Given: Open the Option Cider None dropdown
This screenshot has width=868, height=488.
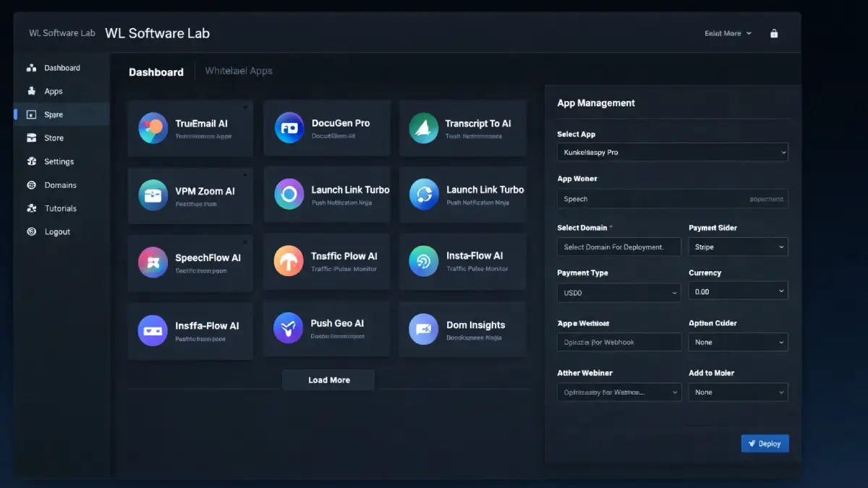Looking at the screenshot, I should click(739, 342).
